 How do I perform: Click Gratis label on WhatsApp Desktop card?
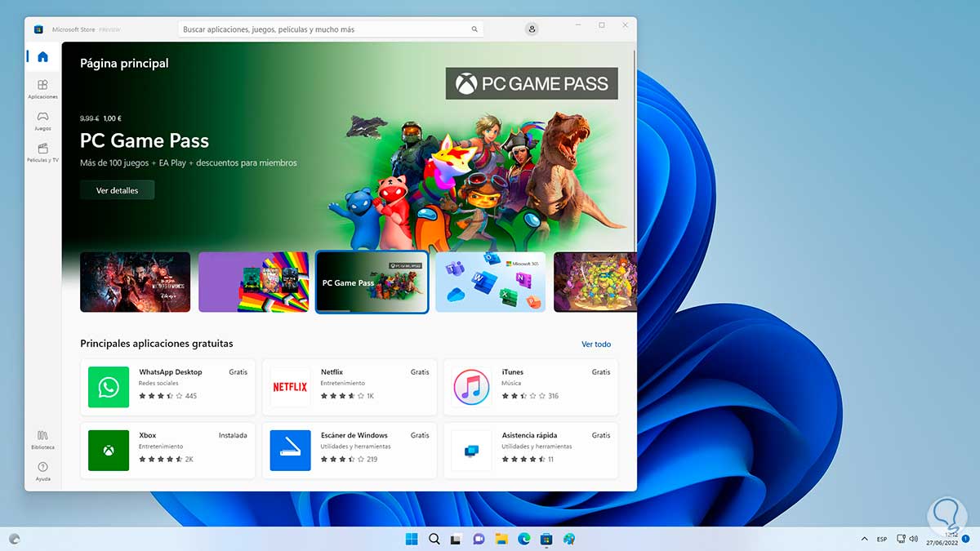click(x=238, y=372)
